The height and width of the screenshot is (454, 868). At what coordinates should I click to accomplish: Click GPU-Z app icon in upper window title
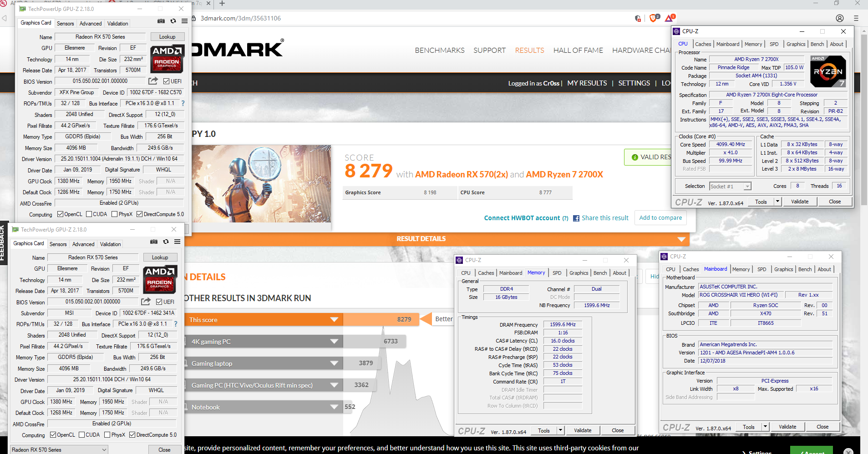(23, 9)
